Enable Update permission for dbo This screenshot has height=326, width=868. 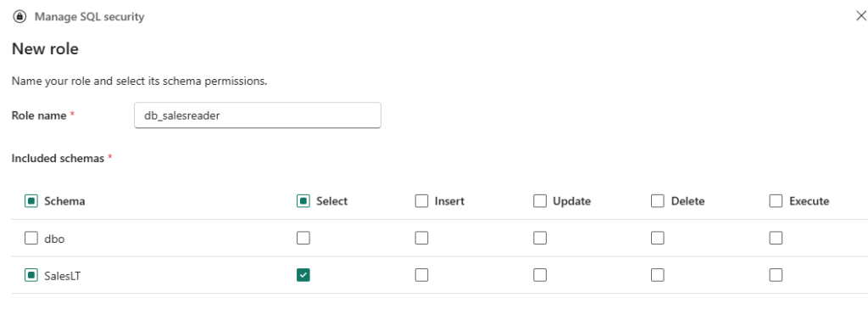click(540, 238)
